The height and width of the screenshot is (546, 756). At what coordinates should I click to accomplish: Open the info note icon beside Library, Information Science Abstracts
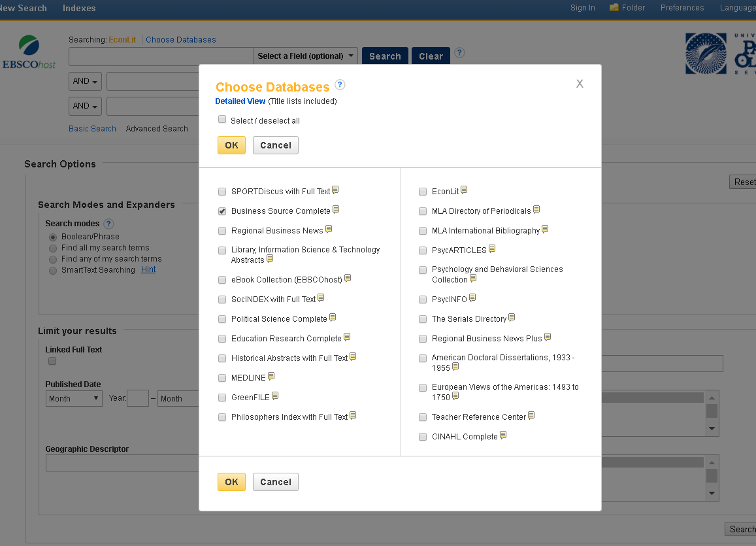270,258
